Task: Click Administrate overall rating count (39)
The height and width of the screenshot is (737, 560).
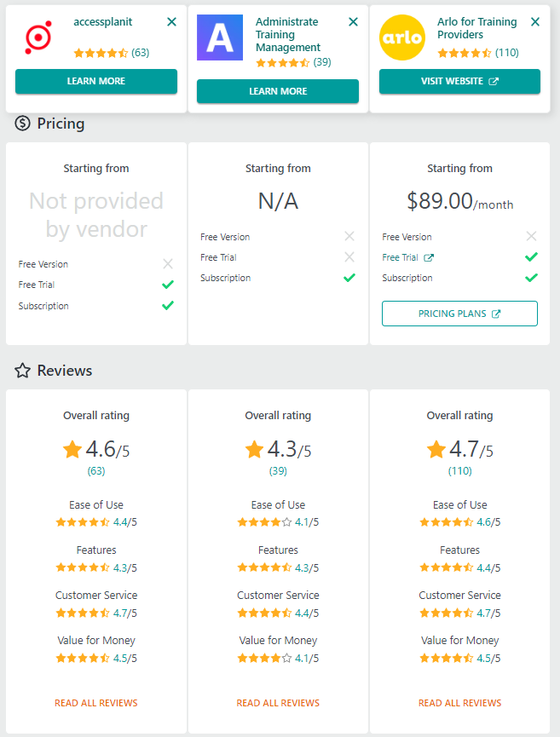Action: pyautogui.click(x=278, y=471)
